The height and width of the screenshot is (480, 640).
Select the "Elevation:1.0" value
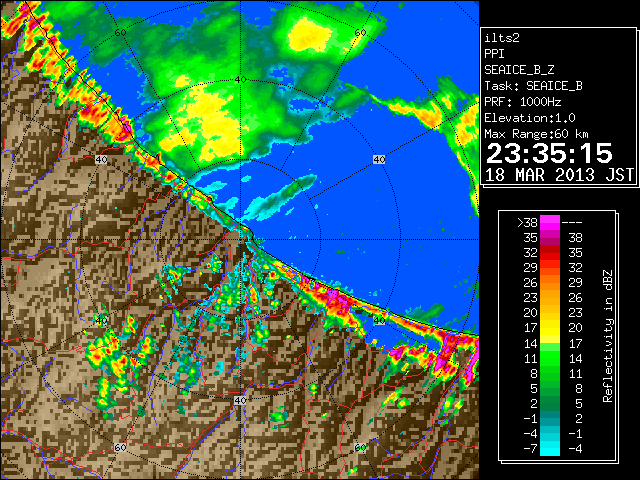point(530,118)
